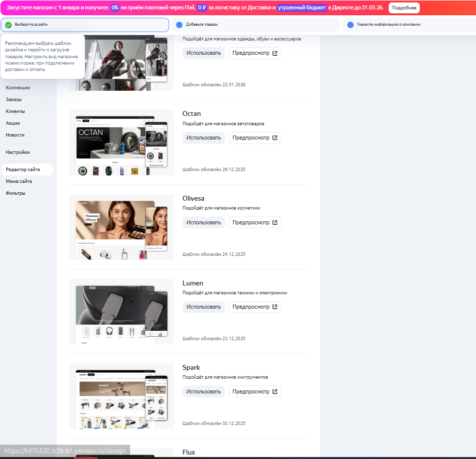Open Фильтры in the sidebar

[15, 193]
